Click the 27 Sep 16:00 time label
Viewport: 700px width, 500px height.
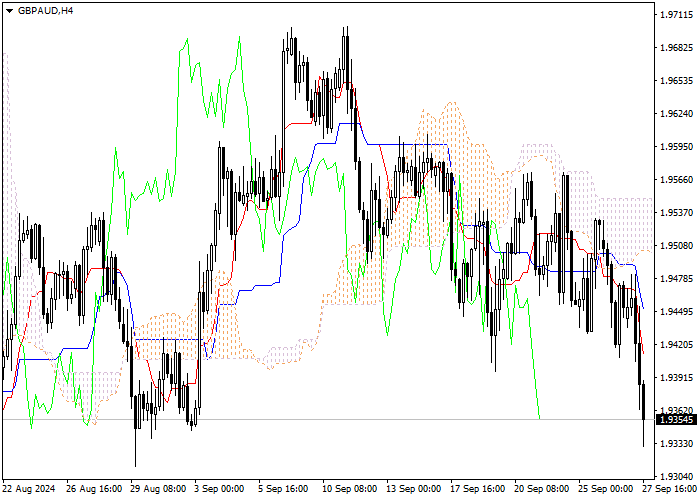tap(670, 489)
